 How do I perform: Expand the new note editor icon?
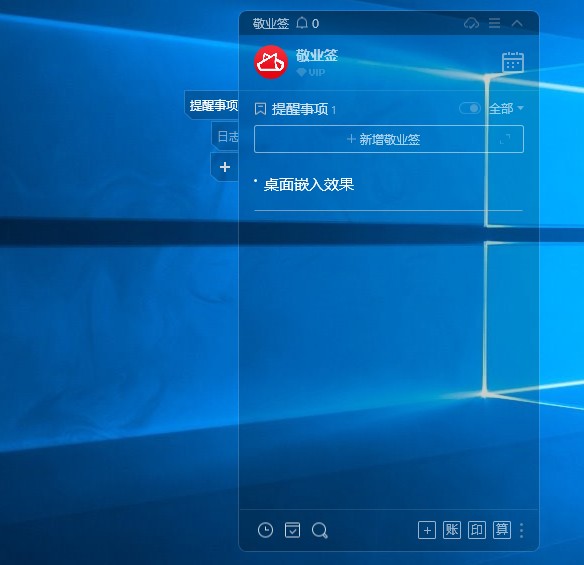505,139
